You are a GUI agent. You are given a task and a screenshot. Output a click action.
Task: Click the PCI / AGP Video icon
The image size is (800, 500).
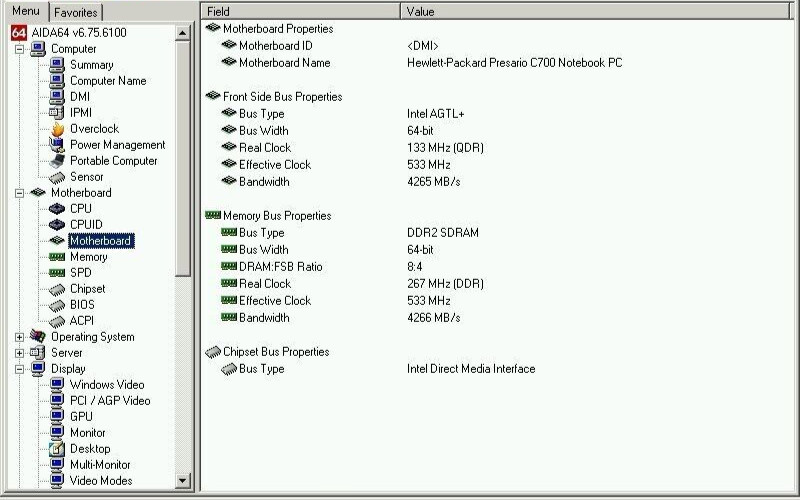pyautogui.click(x=57, y=401)
